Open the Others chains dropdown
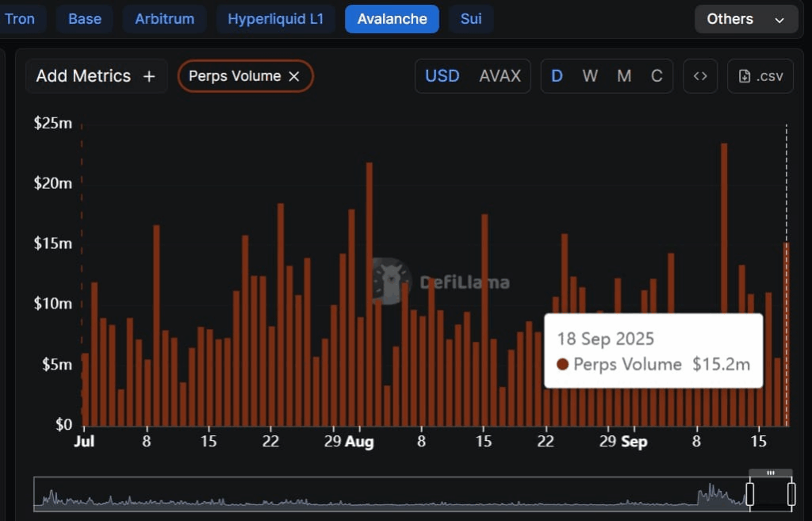The width and height of the screenshot is (812, 521). 745,18
